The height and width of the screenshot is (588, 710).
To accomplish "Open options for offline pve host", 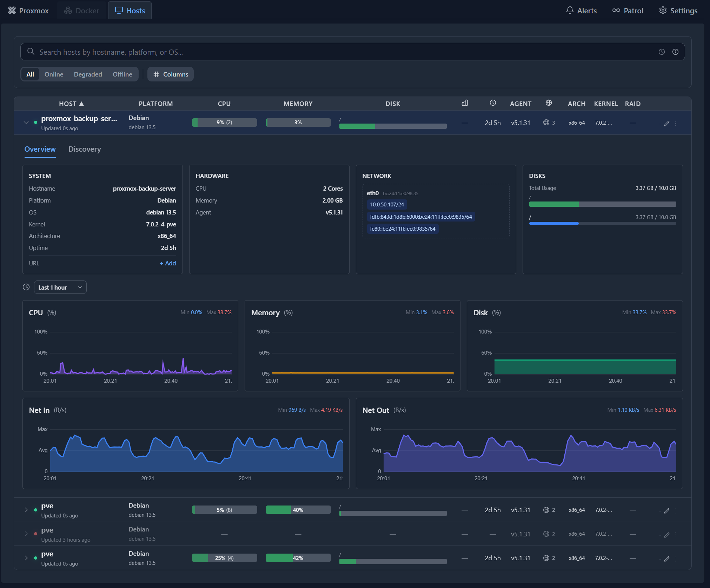I will [x=676, y=535].
